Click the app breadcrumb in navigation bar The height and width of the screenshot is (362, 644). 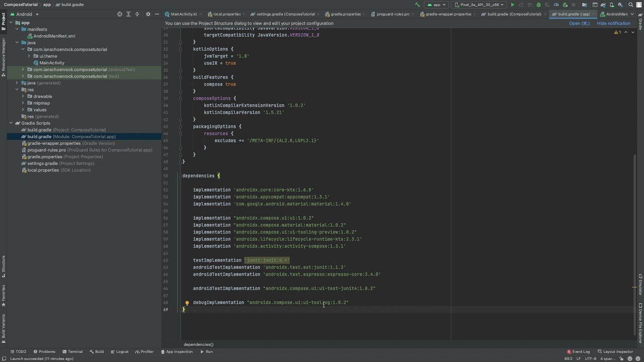pos(47,5)
